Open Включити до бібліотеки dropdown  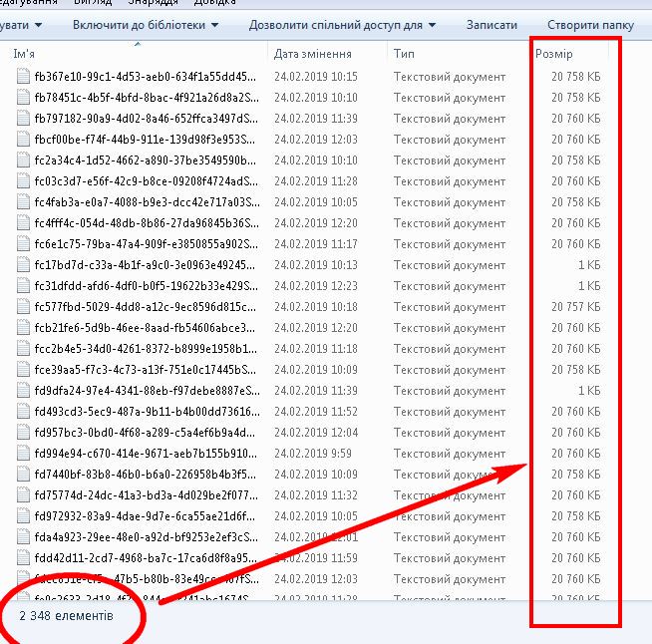point(146,25)
